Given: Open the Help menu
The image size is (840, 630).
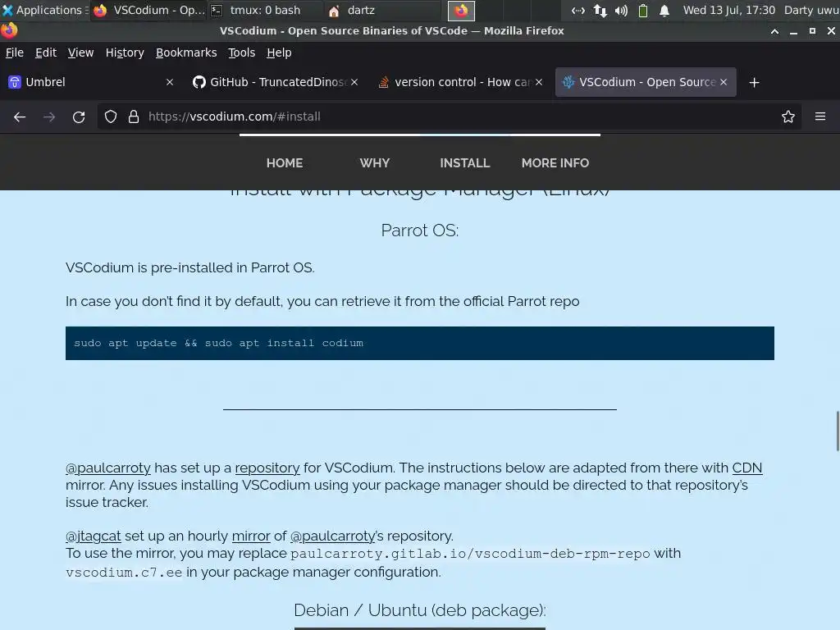Looking at the screenshot, I should click(x=279, y=52).
